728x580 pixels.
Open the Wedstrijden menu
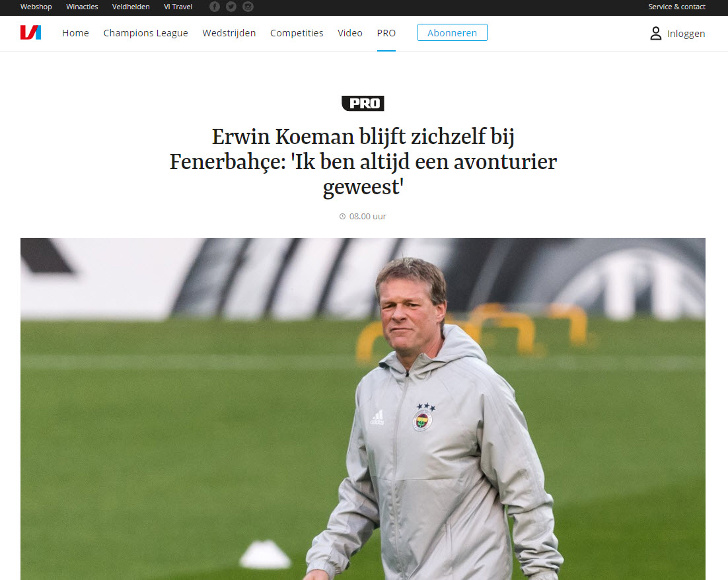pyautogui.click(x=229, y=33)
